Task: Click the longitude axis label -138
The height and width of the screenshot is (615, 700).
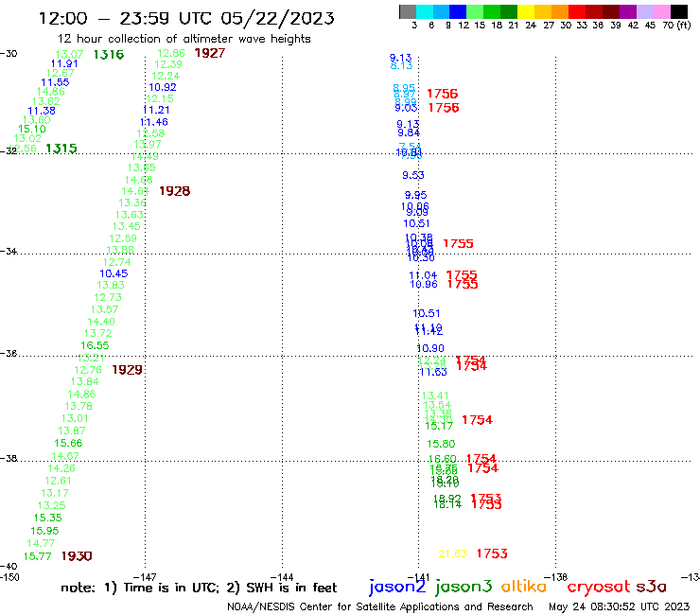Action: 556,577
